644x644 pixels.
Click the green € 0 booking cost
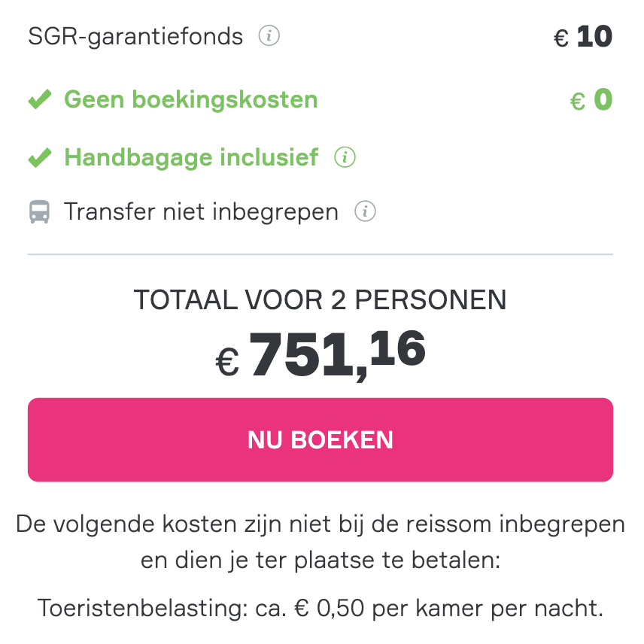pyautogui.click(x=591, y=100)
